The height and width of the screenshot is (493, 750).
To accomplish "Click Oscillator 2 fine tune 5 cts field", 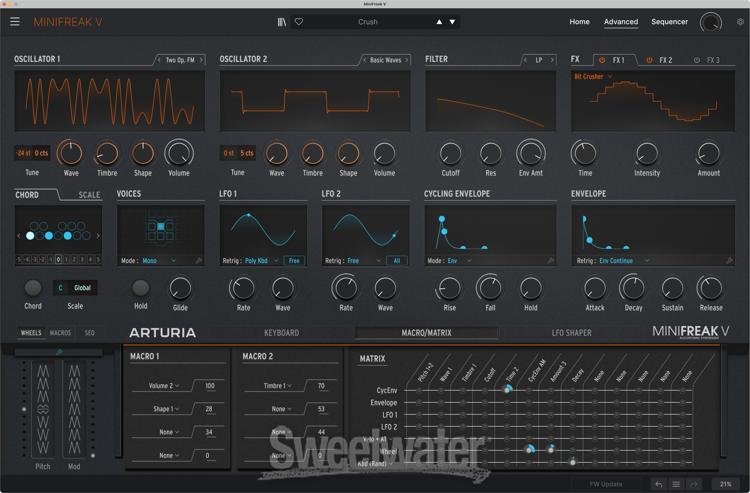I will pos(246,153).
